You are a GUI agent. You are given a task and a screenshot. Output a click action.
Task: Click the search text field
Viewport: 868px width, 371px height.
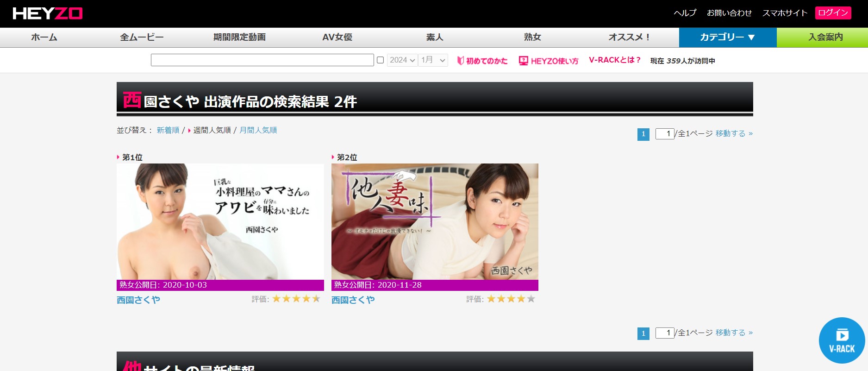[x=262, y=60]
